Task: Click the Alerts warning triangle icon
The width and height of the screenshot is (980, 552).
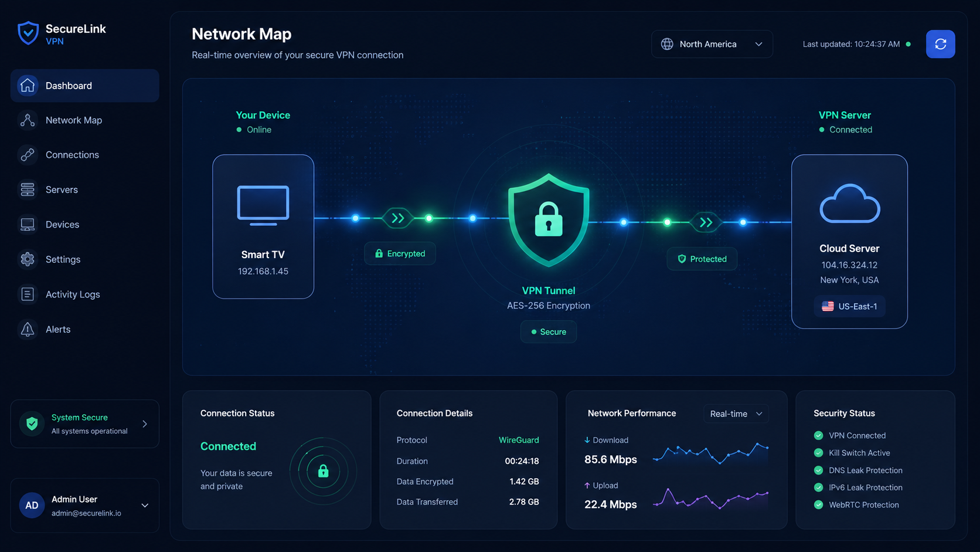Action: 28,329
